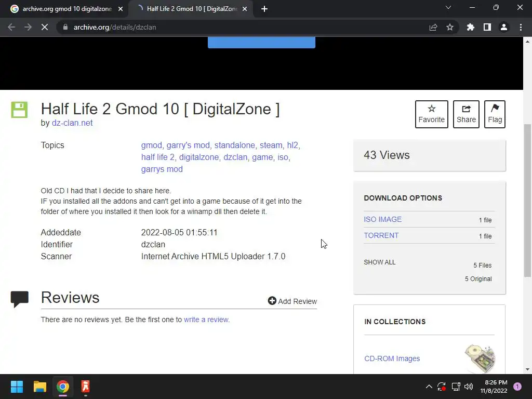Open the tab search chevron
This screenshot has width=532, height=399.
tap(448, 7)
